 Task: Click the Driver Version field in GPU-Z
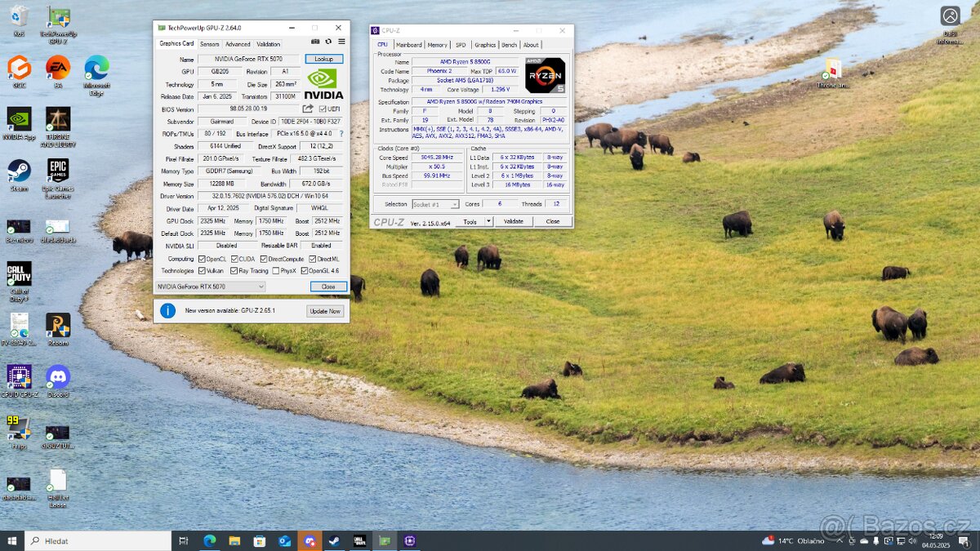point(272,196)
